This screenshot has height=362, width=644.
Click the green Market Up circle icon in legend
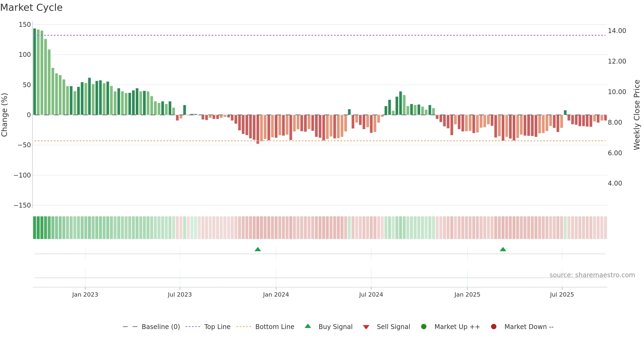click(424, 327)
